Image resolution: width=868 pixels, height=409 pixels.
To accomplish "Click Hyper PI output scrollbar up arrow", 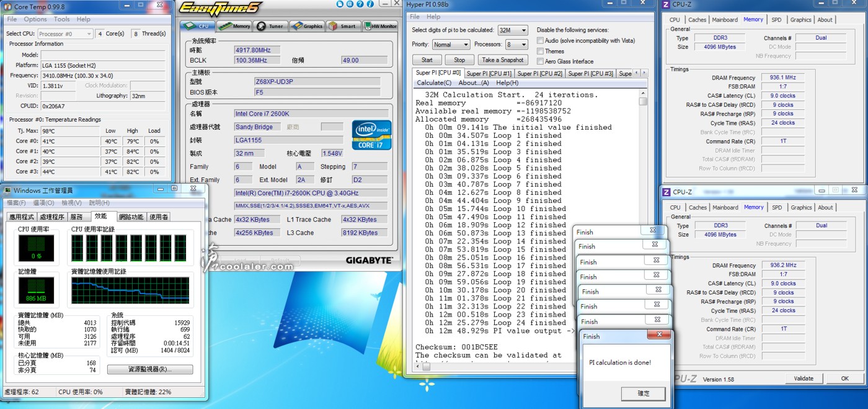I will tap(643, 92).
